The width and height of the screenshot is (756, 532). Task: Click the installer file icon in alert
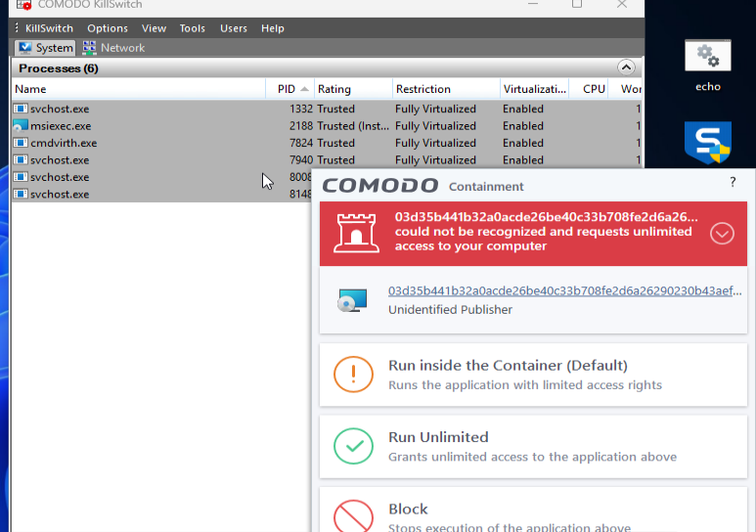click(352, 300)
